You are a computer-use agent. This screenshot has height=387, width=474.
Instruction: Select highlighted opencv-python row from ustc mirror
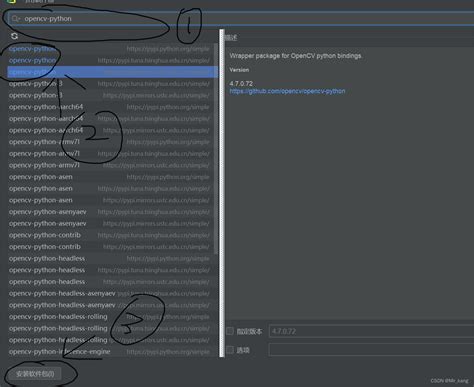(x=112, y=72)
